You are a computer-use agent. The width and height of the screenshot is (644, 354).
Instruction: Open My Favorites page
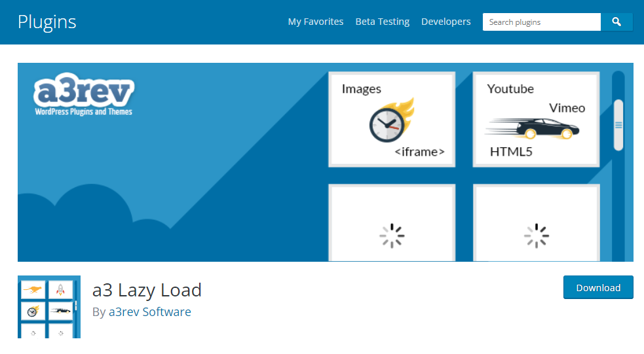click(x=315, y=22)
